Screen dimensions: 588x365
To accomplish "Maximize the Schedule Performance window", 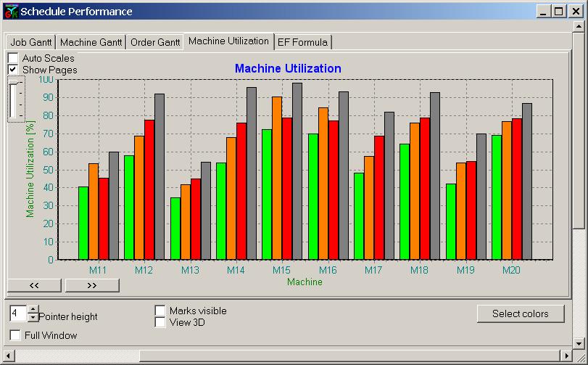I will tap(558, 12).
